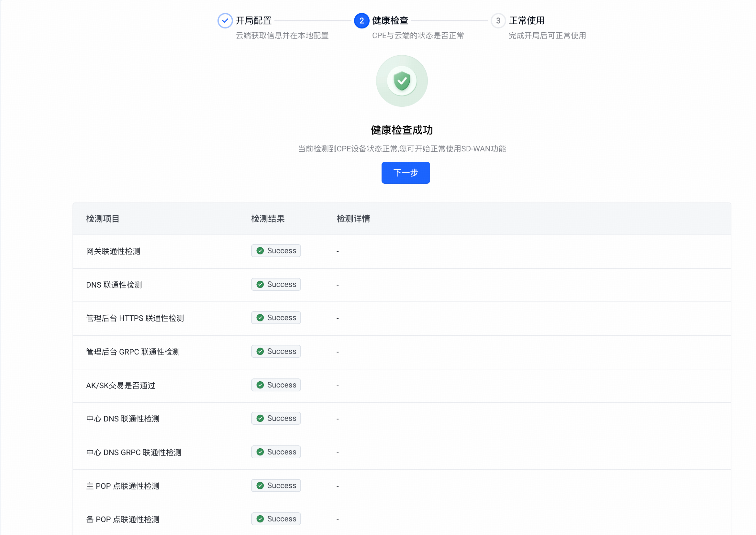Click the 健康检查成功 heading
756x535 pixels.
click(402, 130)
